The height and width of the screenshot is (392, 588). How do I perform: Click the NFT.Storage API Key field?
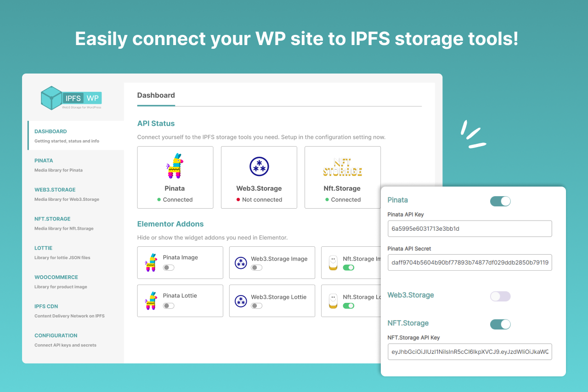click(x=470, y=352)
